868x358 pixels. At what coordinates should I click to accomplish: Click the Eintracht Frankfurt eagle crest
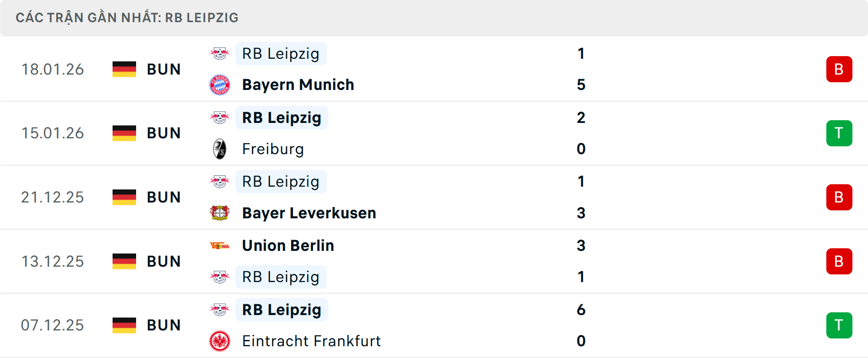tap(220, 341)
